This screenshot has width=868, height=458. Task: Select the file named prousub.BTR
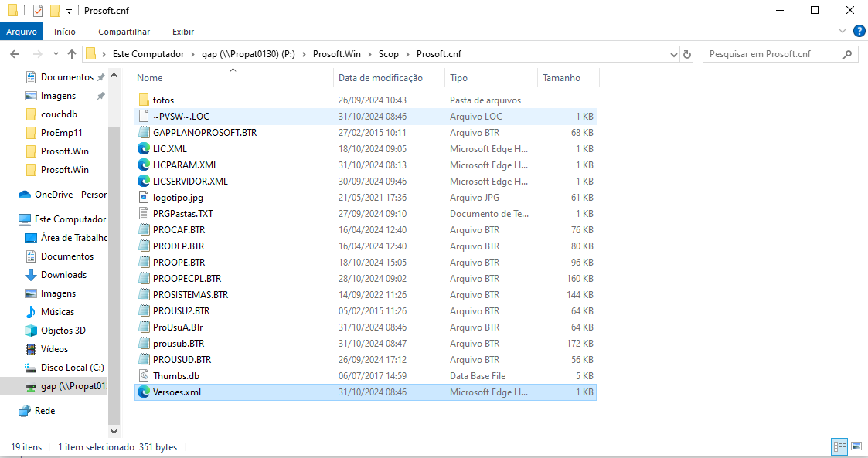click(x=179, y=344)
